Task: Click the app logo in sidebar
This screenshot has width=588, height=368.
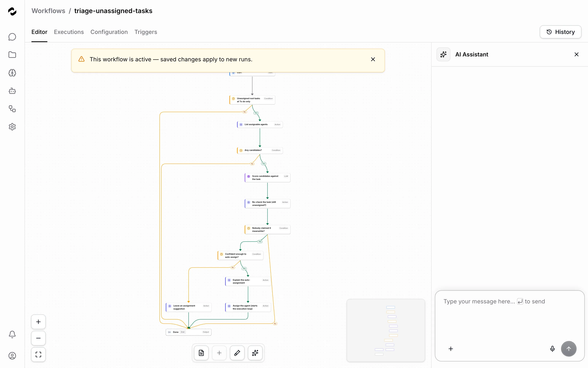Action: click(x=12, y=11)
